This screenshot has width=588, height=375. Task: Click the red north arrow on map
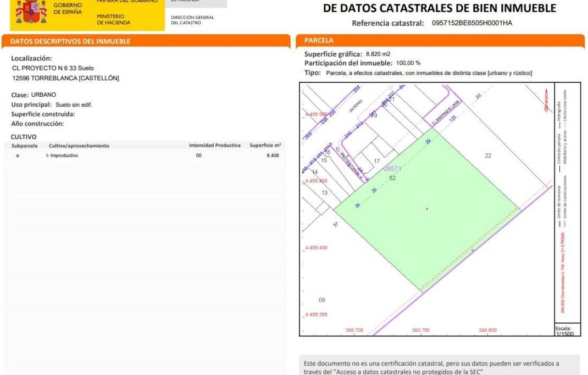[545, 102]
